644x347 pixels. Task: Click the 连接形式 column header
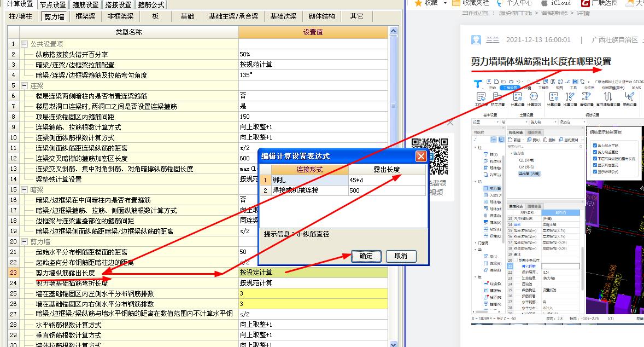coord(309,169)
